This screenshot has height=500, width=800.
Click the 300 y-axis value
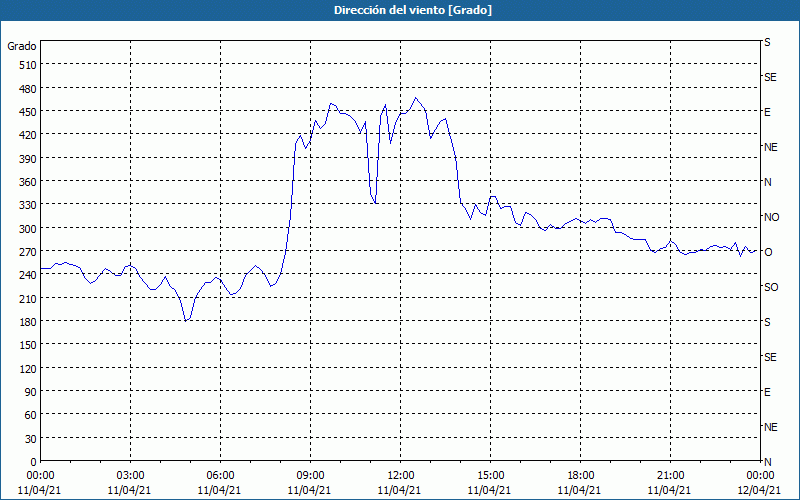[29, 228]
